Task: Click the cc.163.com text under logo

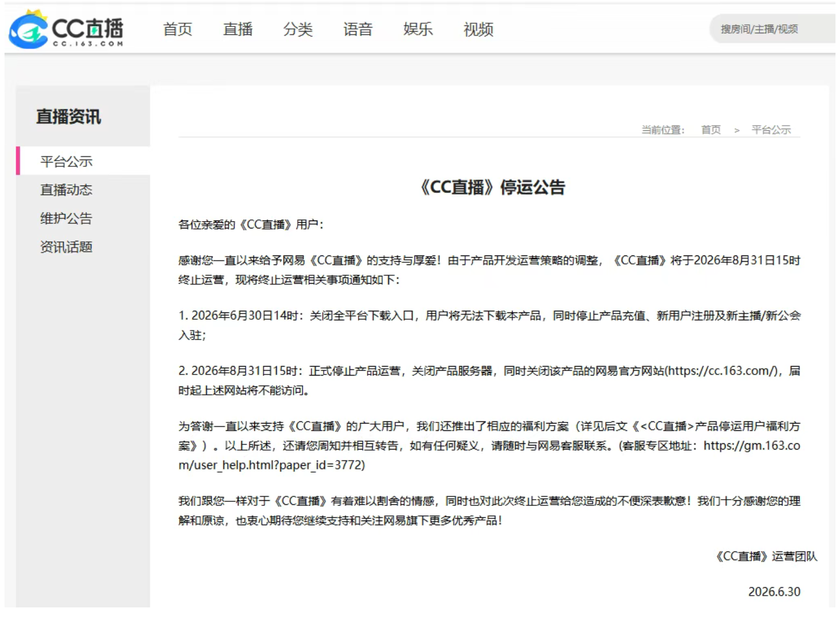Action: click(88, 43)
